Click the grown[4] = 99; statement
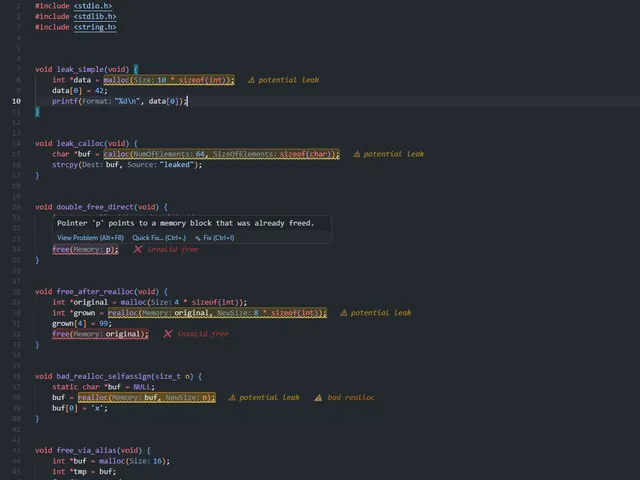The height and width of the screenshot is (480, 640). [x=82, y=323]
